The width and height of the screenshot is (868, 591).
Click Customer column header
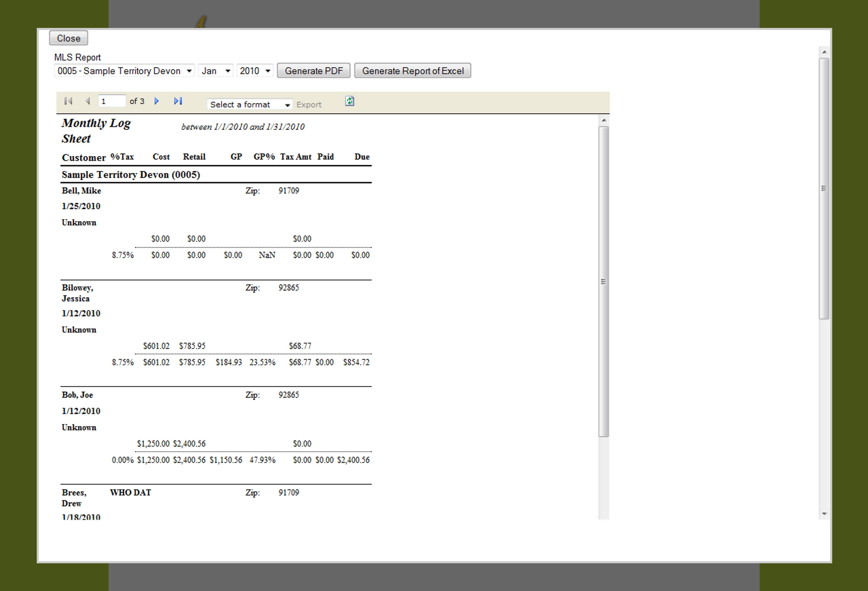(x=84, y=157)
